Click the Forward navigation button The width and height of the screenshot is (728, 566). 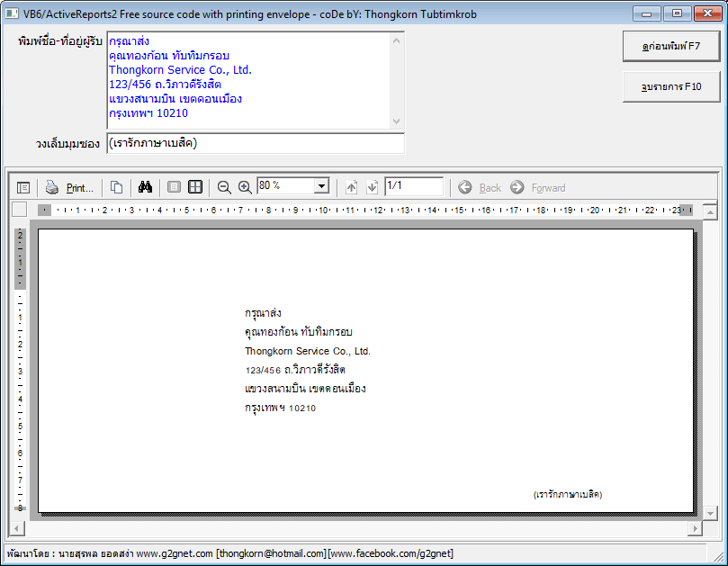tap(537, 187)
